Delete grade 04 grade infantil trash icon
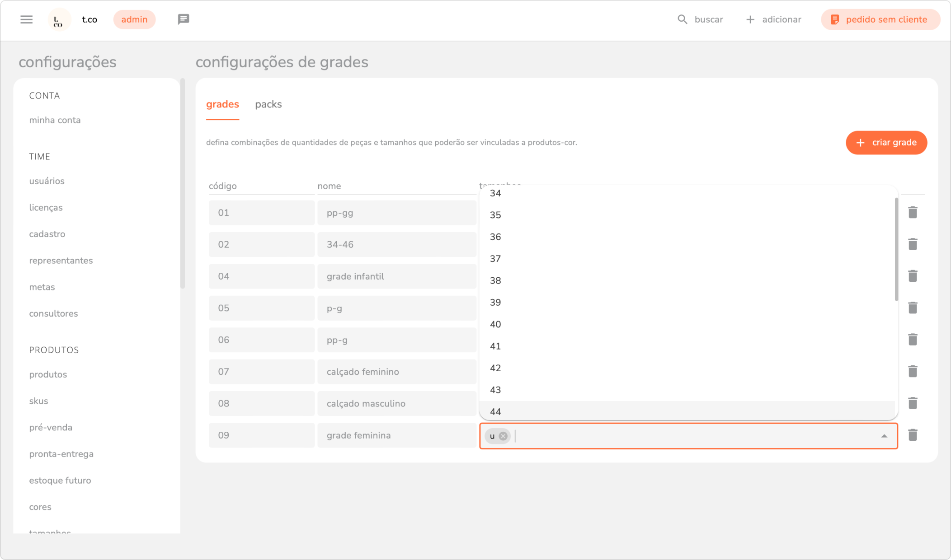Image resolution: width=951 pixels, height=560 pixels. [913, 276]
